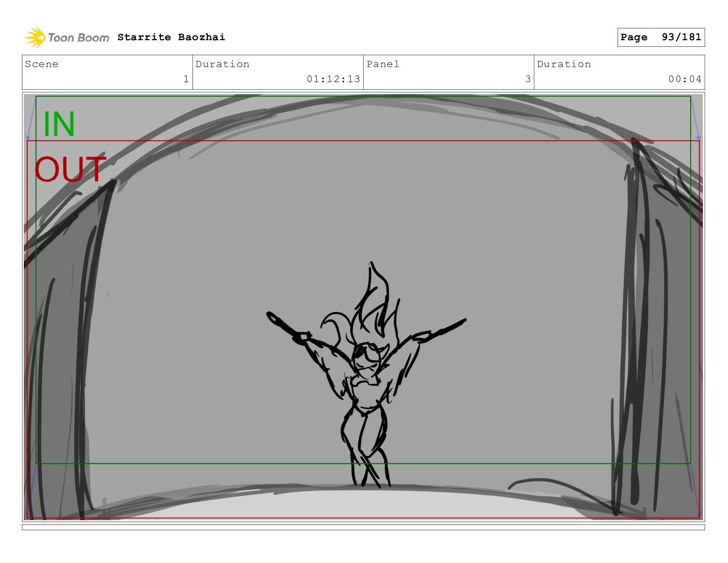Click the scene number '1'
The width and height of the screenshot is (728, 563).
tap(186, 79)
